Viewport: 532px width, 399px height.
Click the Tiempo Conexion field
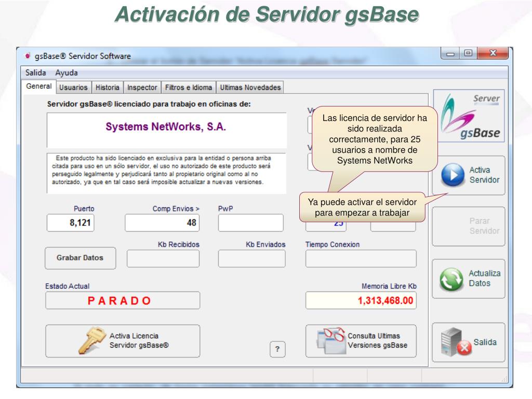tap(361, 259)
